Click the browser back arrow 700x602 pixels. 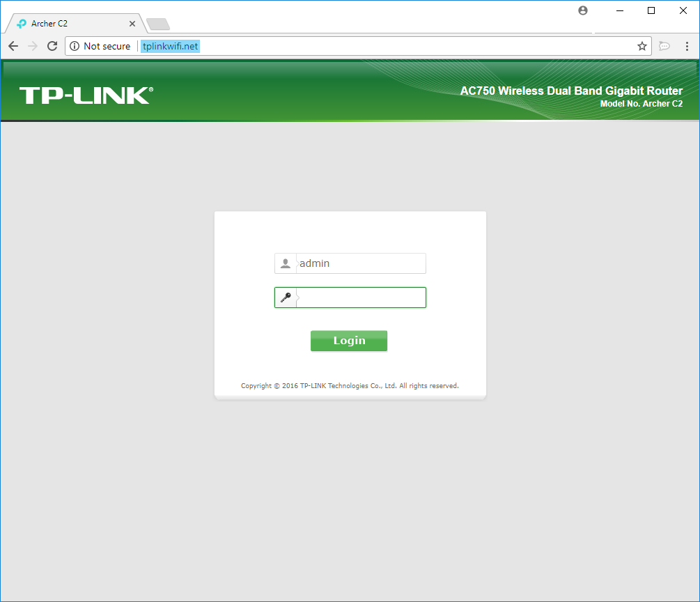click(x=13, y=46)
